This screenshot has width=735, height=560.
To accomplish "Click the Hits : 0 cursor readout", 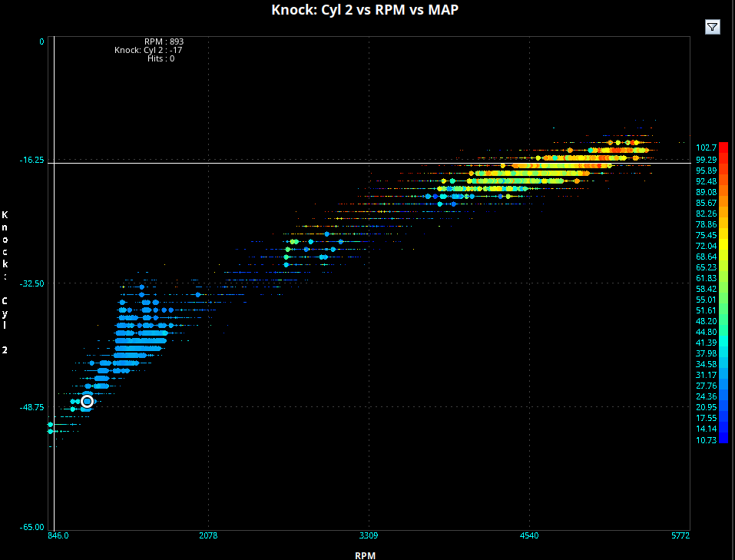I will [x=161, y=58].
